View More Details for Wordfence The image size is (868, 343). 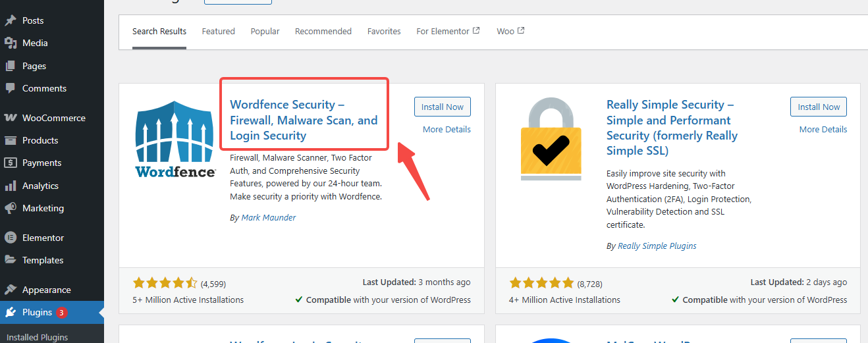(447, 129)
